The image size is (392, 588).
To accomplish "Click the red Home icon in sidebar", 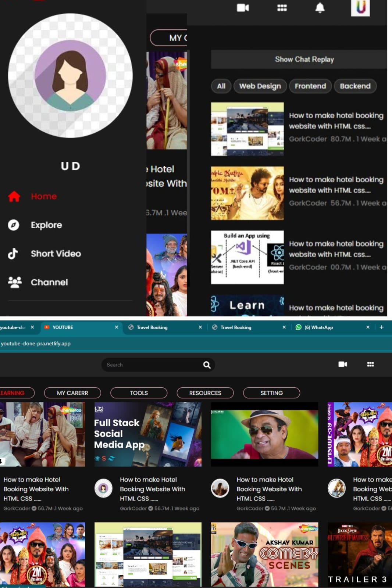I will 14,197.
